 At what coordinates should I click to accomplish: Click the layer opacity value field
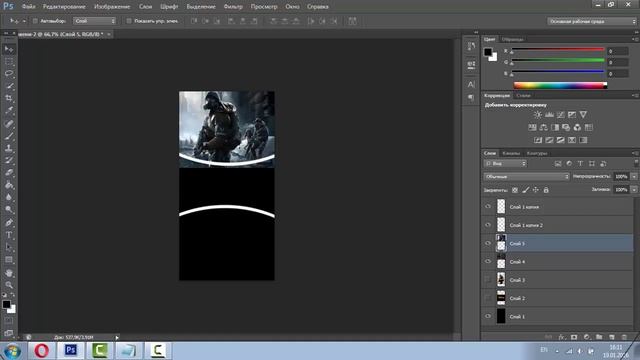tap(621, 176)
